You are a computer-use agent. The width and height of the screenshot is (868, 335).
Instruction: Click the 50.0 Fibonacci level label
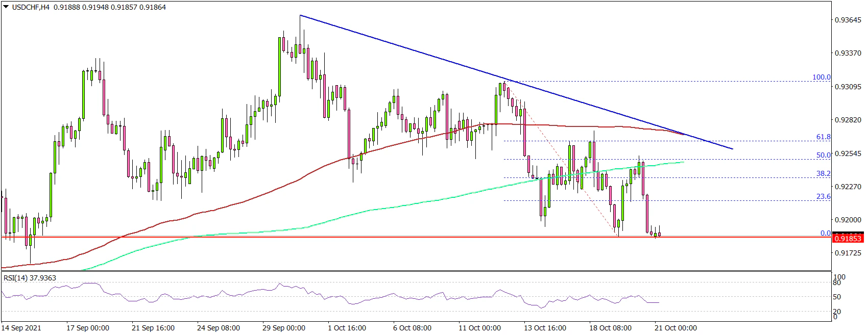click(x=823, y=156)
